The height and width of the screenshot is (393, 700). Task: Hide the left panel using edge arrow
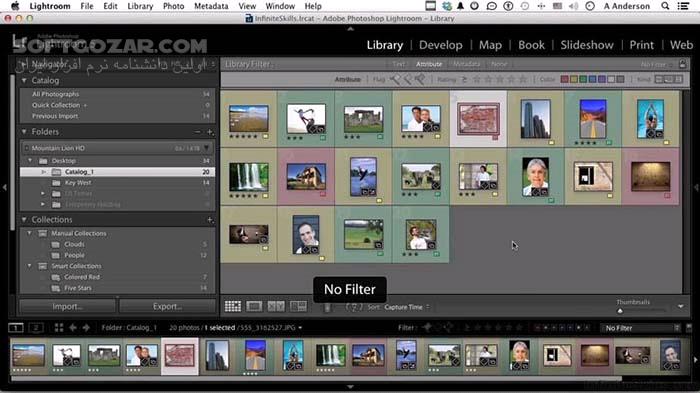pyautogui.click(x=4, y=188)
